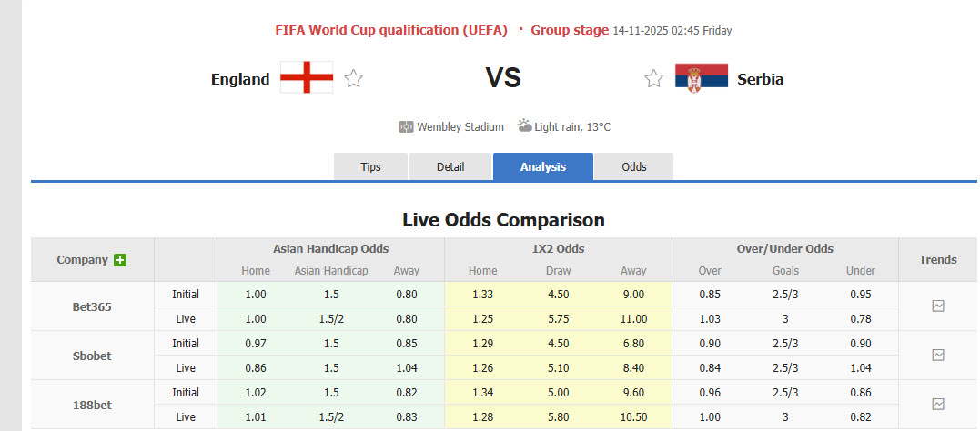Select the Analysis tab

pyautogui.click(x=543, y=166)
